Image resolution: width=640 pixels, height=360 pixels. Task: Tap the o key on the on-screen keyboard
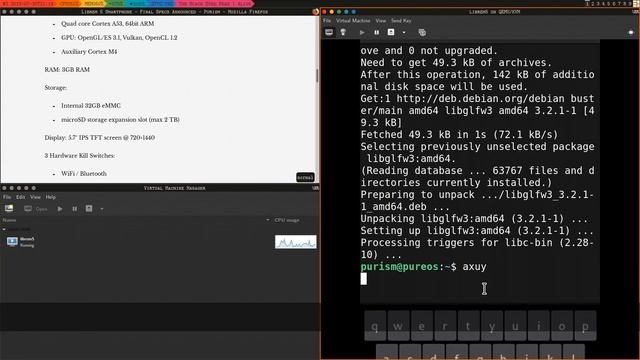(562, 326)
